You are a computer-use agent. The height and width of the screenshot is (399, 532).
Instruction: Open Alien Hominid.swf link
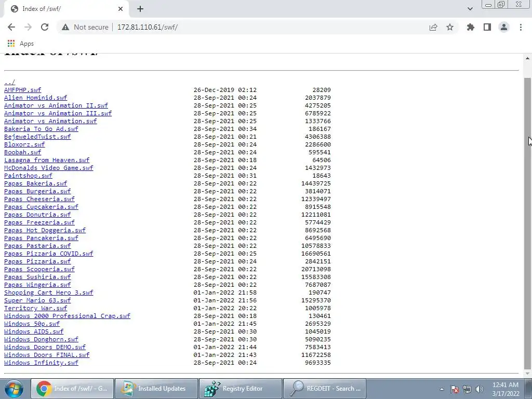[36, 98]
